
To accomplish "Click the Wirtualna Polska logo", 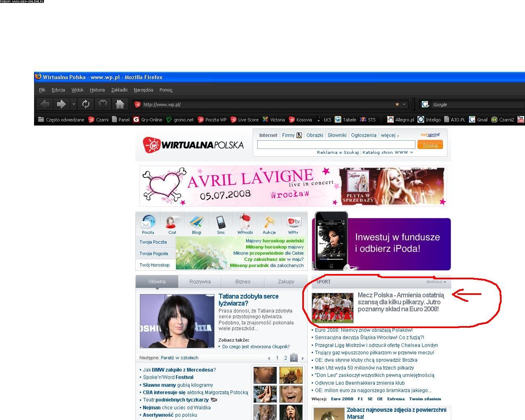I will (193, 145).
